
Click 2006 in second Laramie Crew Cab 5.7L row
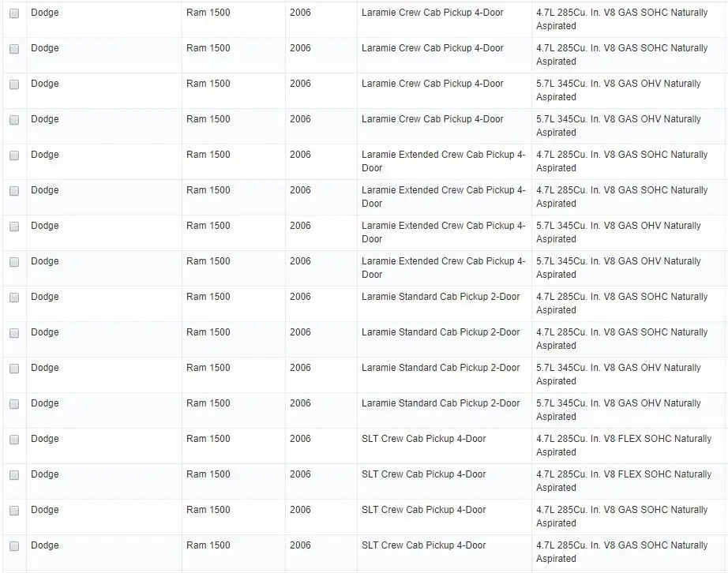pyautogui.click(x=300, y=118)
